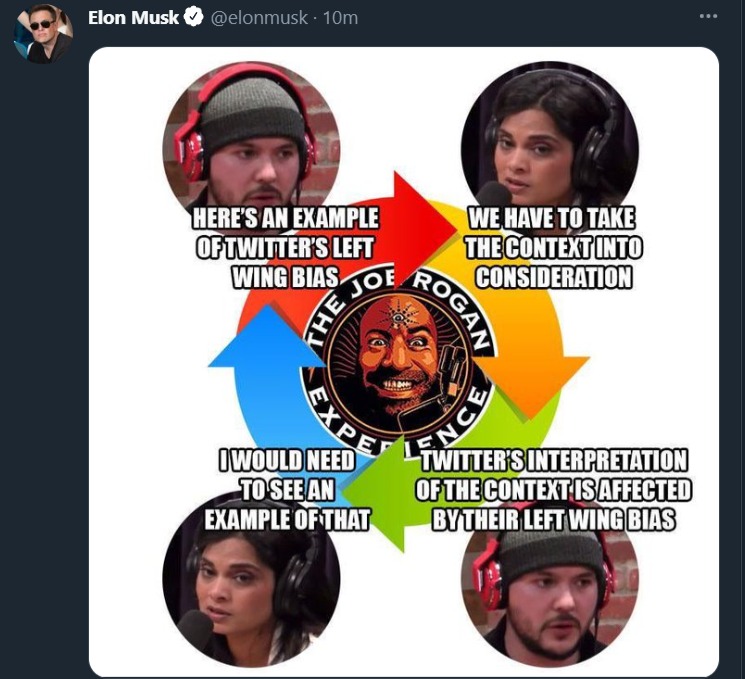Click caption "Here's an example of Twitter's left wing bias"

coord(286,248)
